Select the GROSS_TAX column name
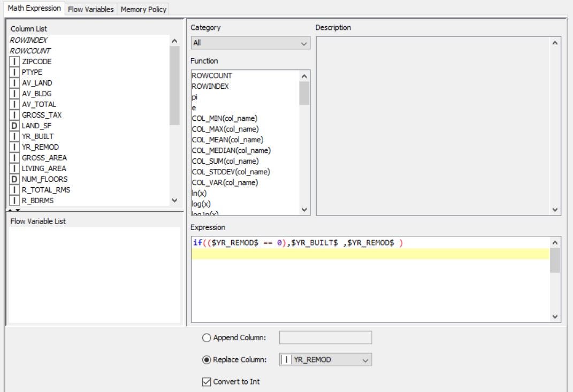 point(42,115)
